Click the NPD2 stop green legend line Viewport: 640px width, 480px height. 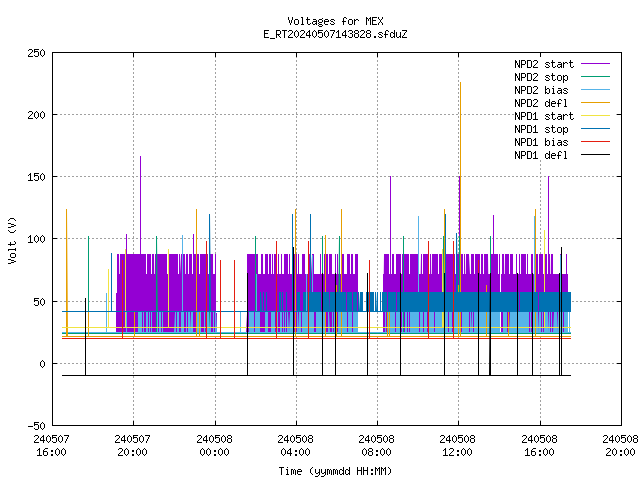point(596,77)
